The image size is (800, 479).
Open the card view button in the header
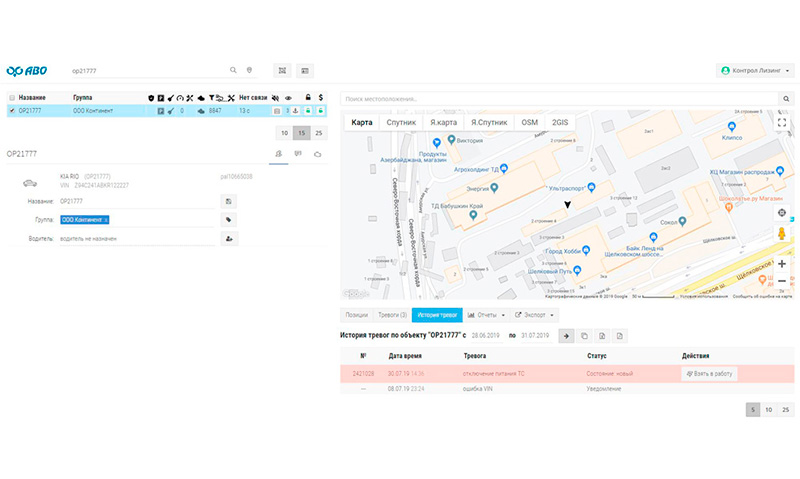[x=305, y=70]
